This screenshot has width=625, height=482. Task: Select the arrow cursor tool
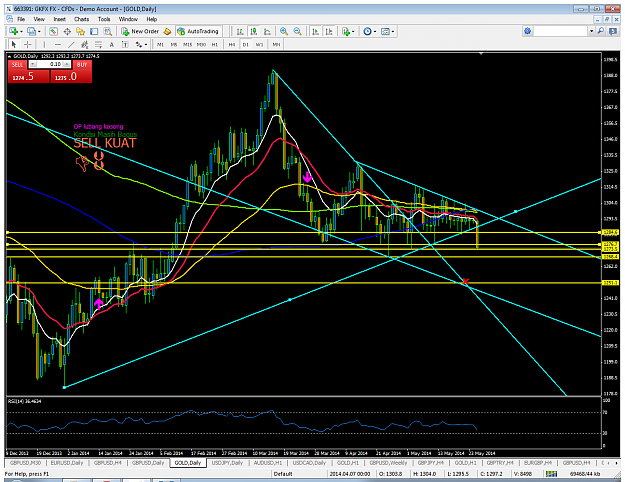point(14,44)
